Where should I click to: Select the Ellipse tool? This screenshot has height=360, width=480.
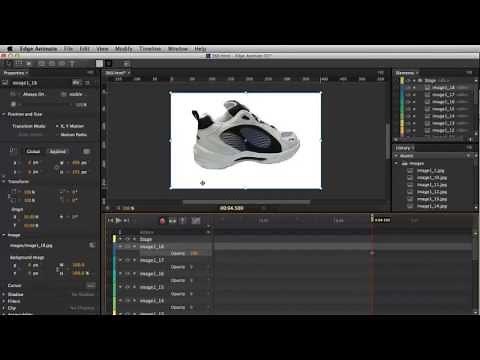click(62, 63)
